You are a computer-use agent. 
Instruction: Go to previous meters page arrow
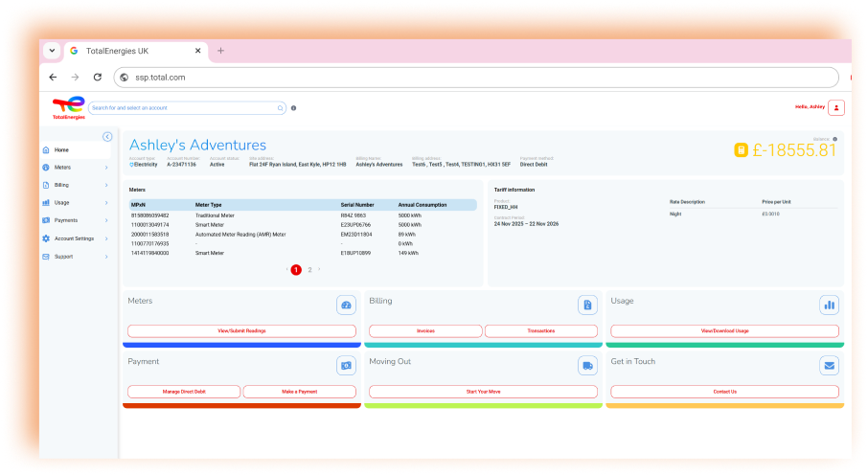pos(286,270)
